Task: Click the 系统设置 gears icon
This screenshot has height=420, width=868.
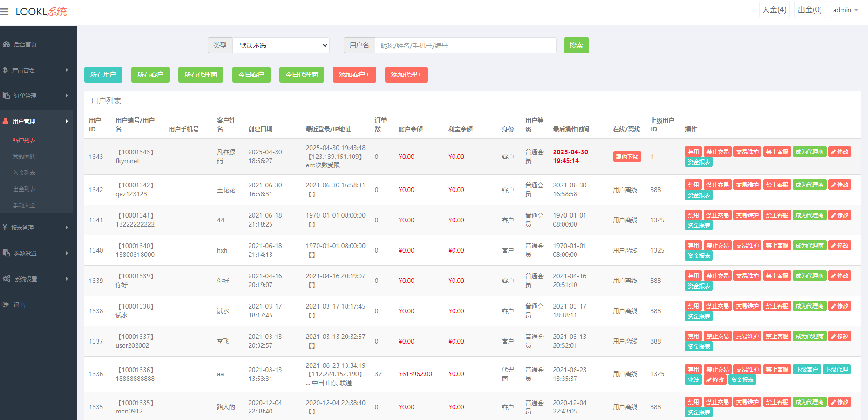Action: (7, 279)
